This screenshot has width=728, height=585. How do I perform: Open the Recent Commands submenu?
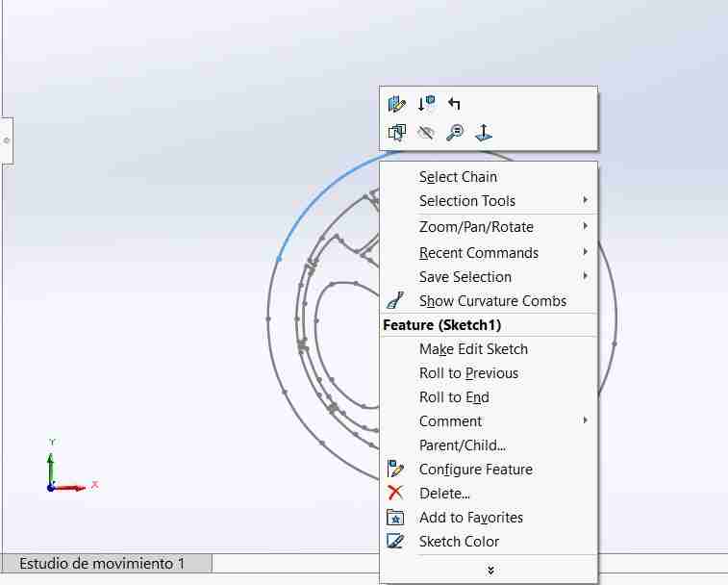[x=489, y=253]
